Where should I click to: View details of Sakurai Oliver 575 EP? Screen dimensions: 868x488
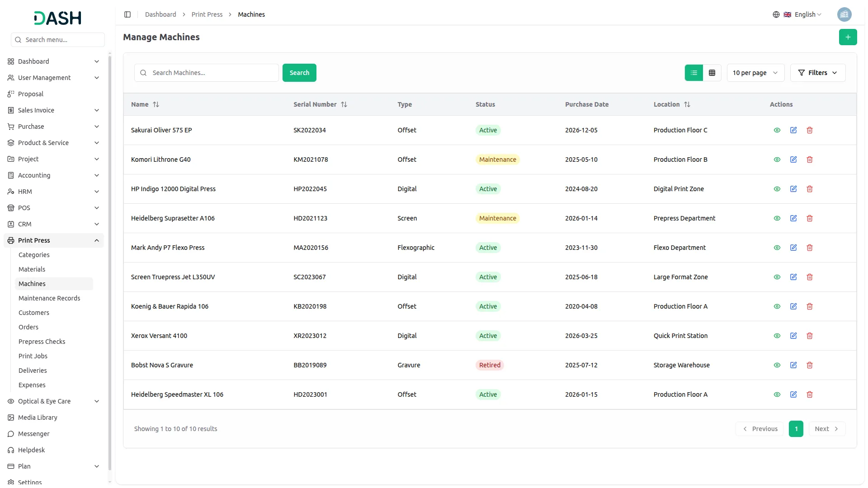pos(777,130)
